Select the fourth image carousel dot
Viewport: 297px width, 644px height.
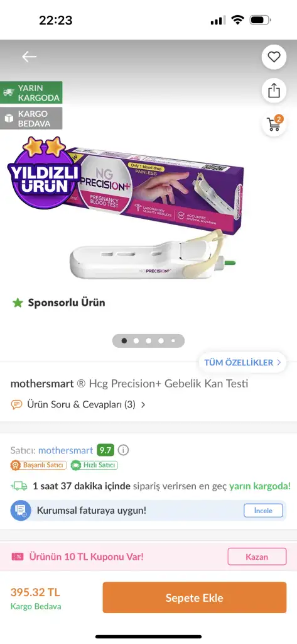(x=161, y=340)
